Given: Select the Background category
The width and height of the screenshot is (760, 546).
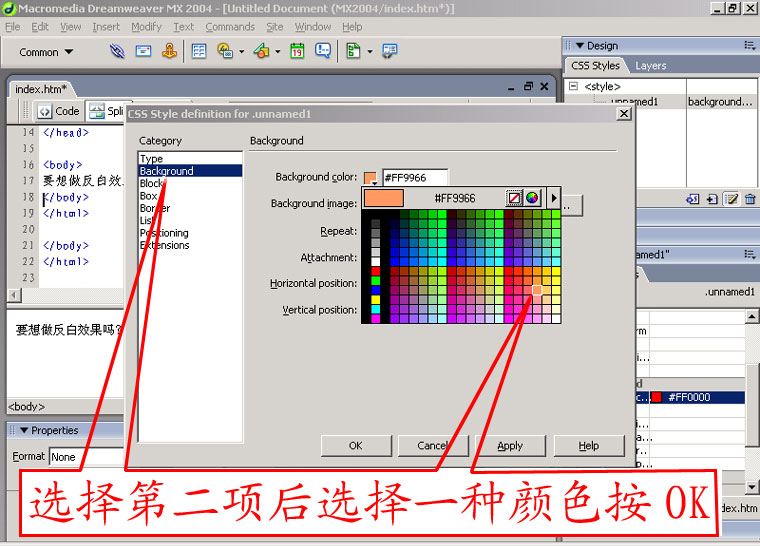Looking at the screenshot, I should 190,171.
